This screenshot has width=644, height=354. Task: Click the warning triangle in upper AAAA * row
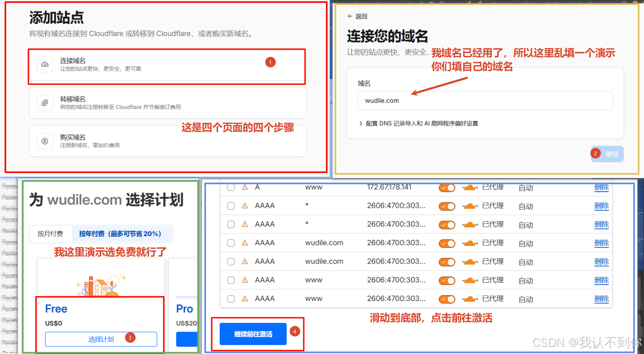tap(245, 206)
